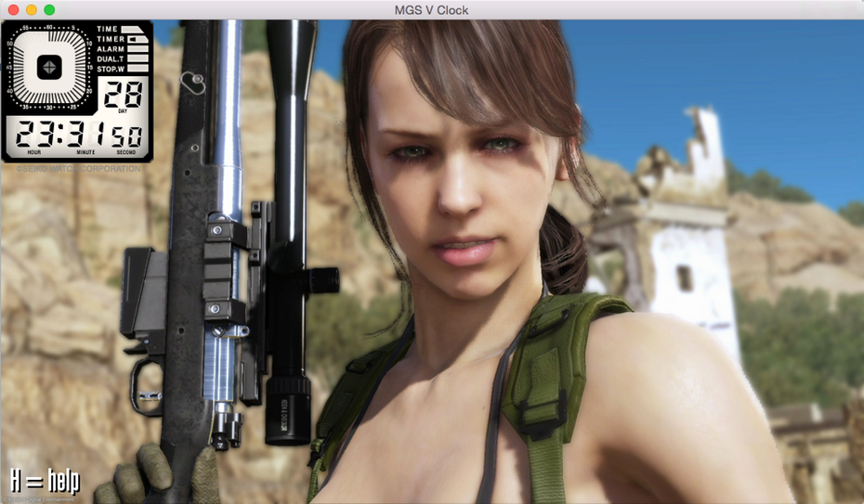Click the day display showing 28
Viewport: 864px width, 504px height.
coord(123,96)
